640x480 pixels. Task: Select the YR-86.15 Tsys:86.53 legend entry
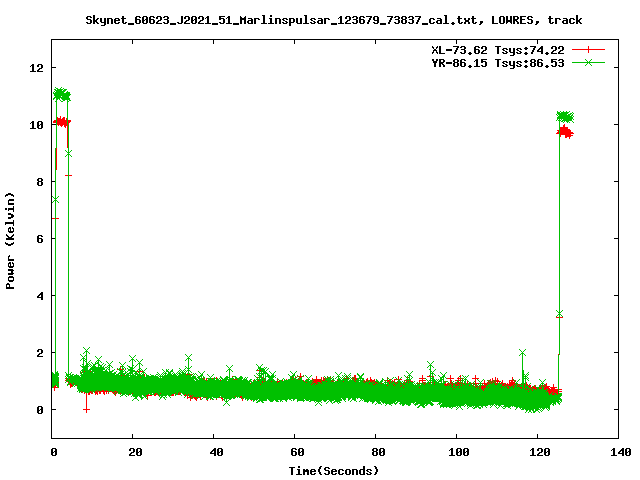[498, 63]
